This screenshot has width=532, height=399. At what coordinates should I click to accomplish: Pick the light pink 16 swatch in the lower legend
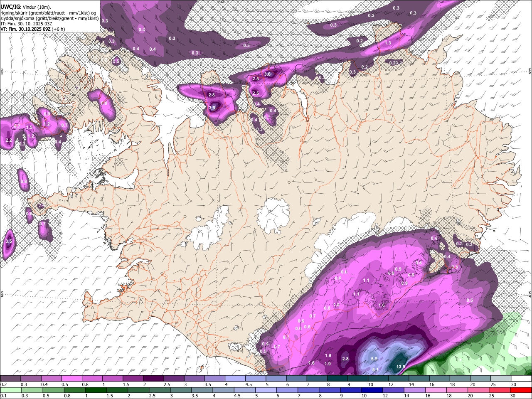coord(435,390)
